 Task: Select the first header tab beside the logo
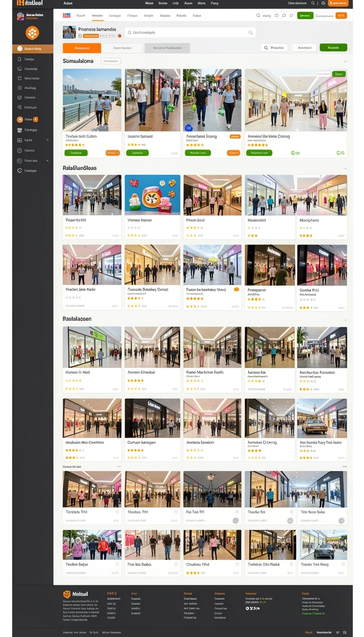81,16
